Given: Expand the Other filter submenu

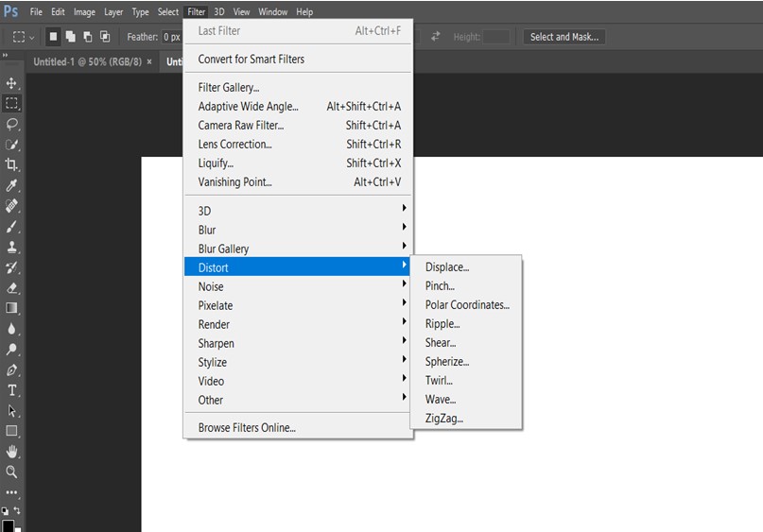Looking at the screenshot, I should coord(297,400).
